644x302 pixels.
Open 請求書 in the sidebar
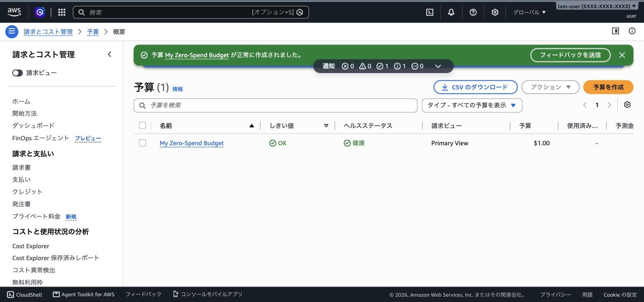[x=21, y=167]
